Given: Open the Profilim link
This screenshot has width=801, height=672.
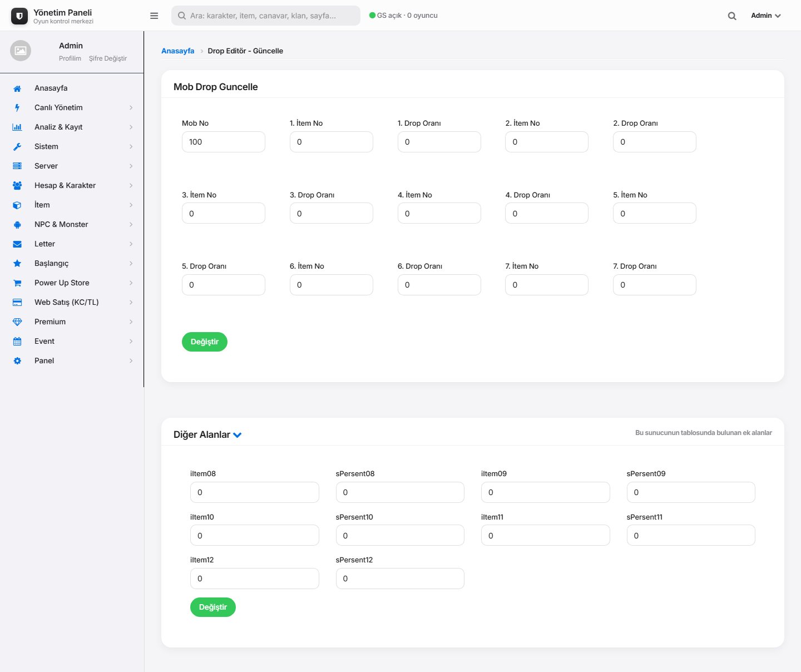Looking at the screenshot, I should [70, 58].
